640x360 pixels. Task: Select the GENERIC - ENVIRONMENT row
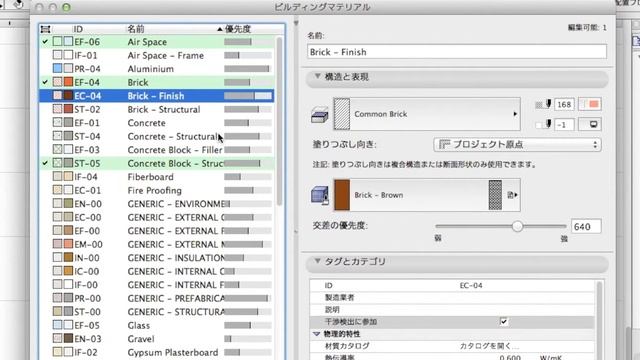coord(157,204)
